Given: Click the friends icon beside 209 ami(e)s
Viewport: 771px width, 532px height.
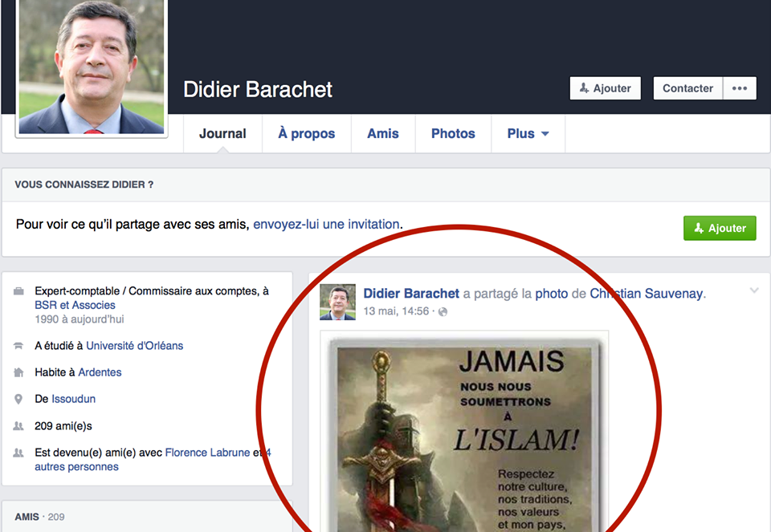Looking at the screenshot, I should pos(18,426).
